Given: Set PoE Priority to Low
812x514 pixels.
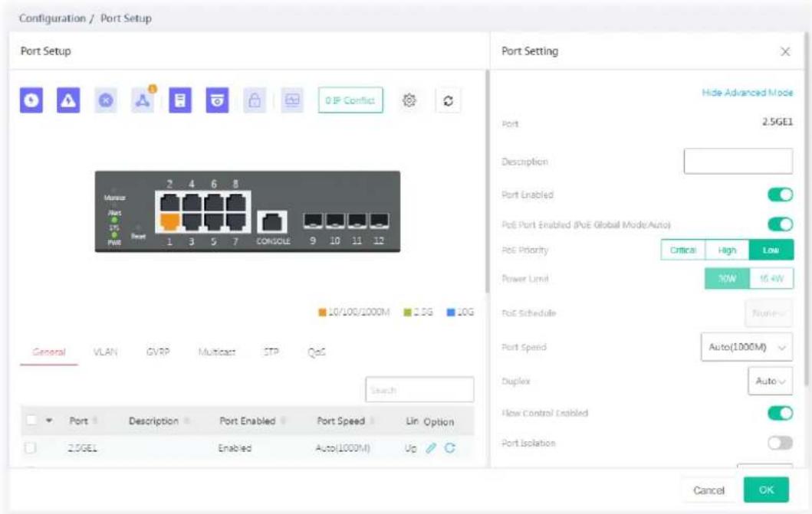Looking at the screenshot, I should click(771, 250).
